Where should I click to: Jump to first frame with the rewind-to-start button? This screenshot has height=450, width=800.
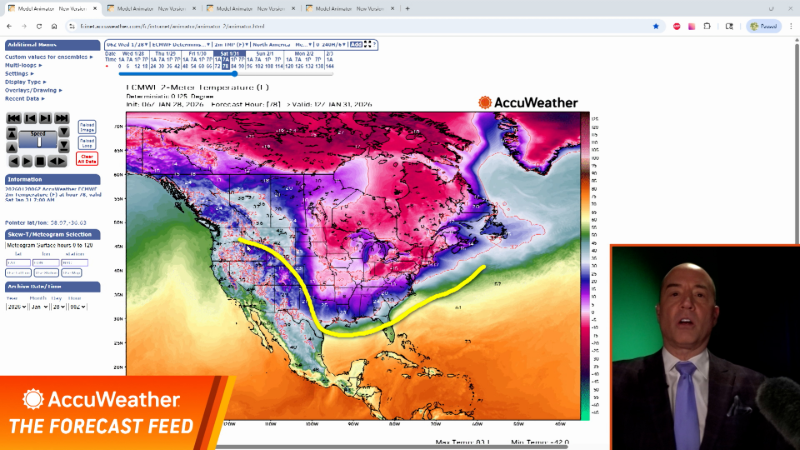pos(14,118)
